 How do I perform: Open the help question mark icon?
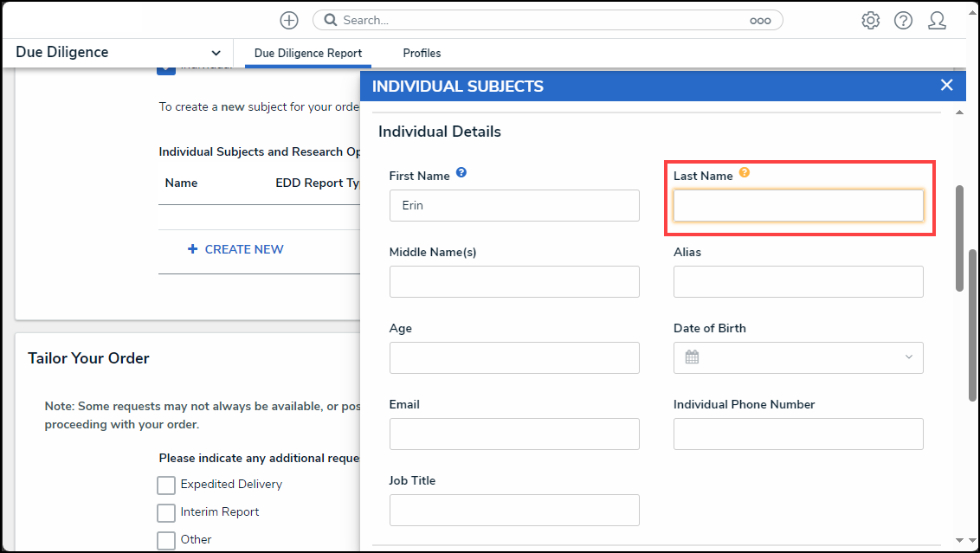[903, 21]
